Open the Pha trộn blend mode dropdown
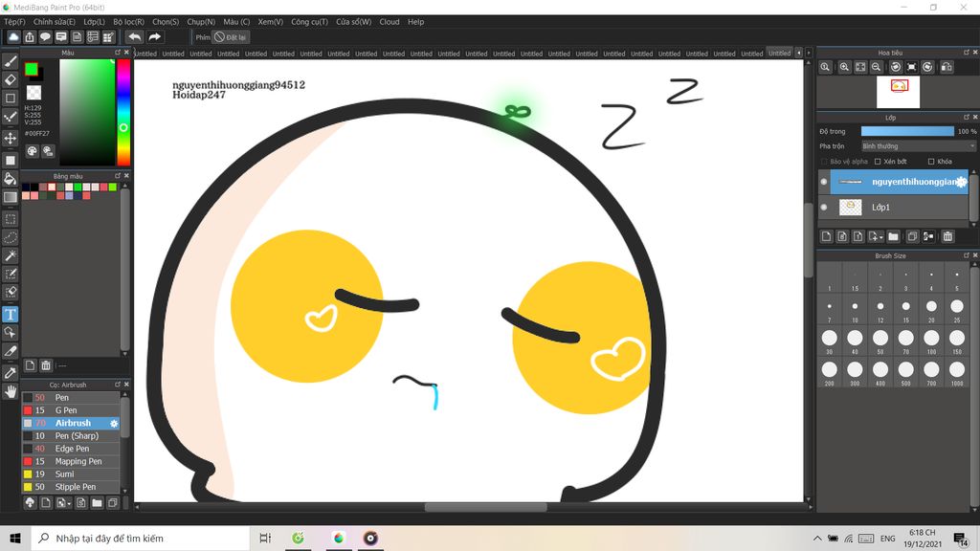Image resolution: width=980 pixels, height=551 pixels. click(x=918, y=146)
